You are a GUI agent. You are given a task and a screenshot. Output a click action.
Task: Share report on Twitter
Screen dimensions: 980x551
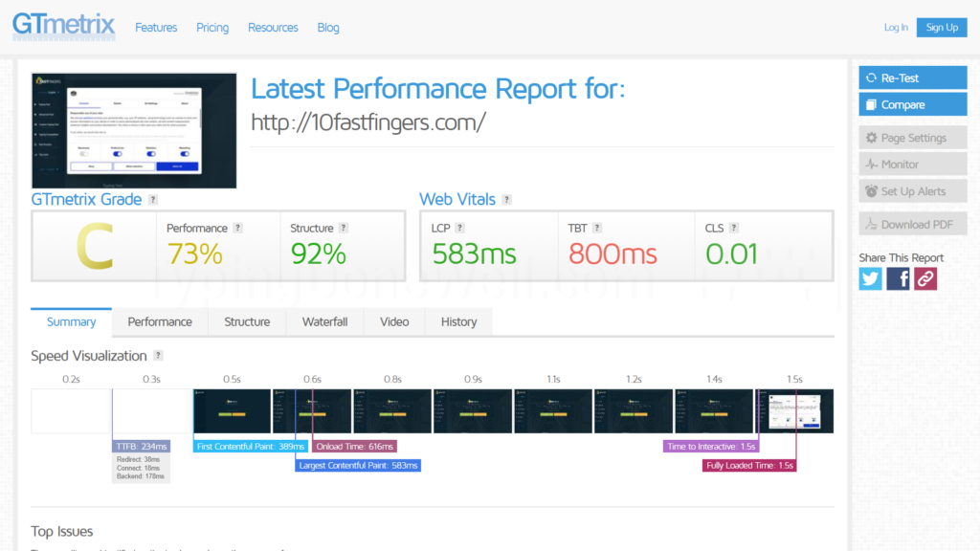(x=870, y=278)
